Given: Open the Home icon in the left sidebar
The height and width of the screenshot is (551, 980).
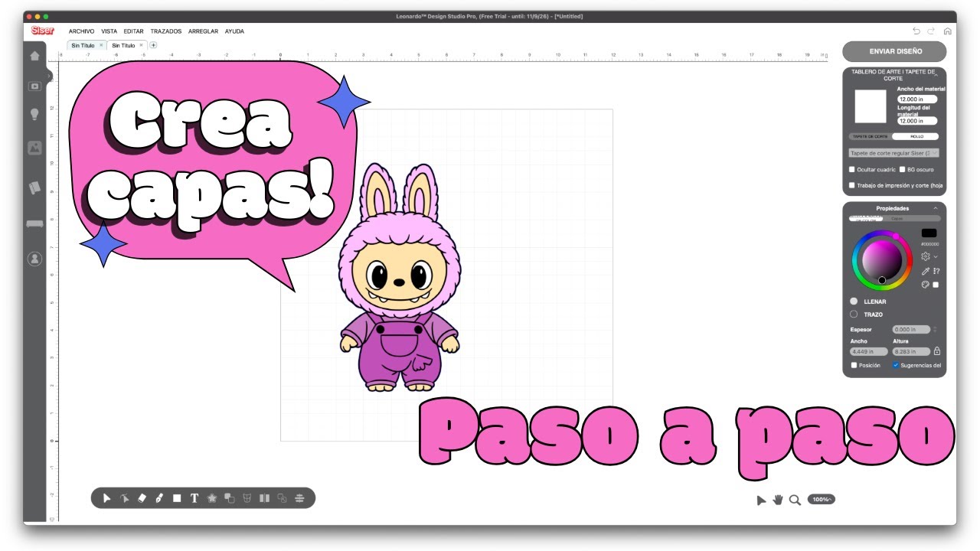Looking at the screenshot, I should coord(34,56).
